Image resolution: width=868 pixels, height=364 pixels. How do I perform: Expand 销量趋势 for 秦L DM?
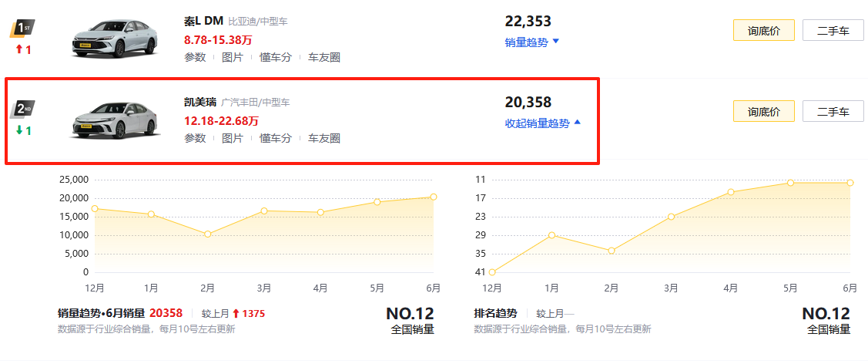click(x=532, y=42)
